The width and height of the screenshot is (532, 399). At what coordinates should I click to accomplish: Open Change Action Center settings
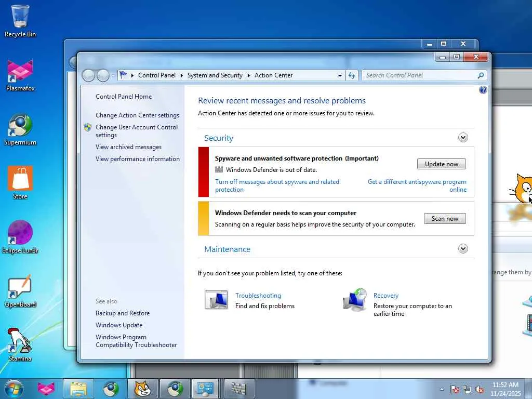pyautogui.click(x=137, y=115)
